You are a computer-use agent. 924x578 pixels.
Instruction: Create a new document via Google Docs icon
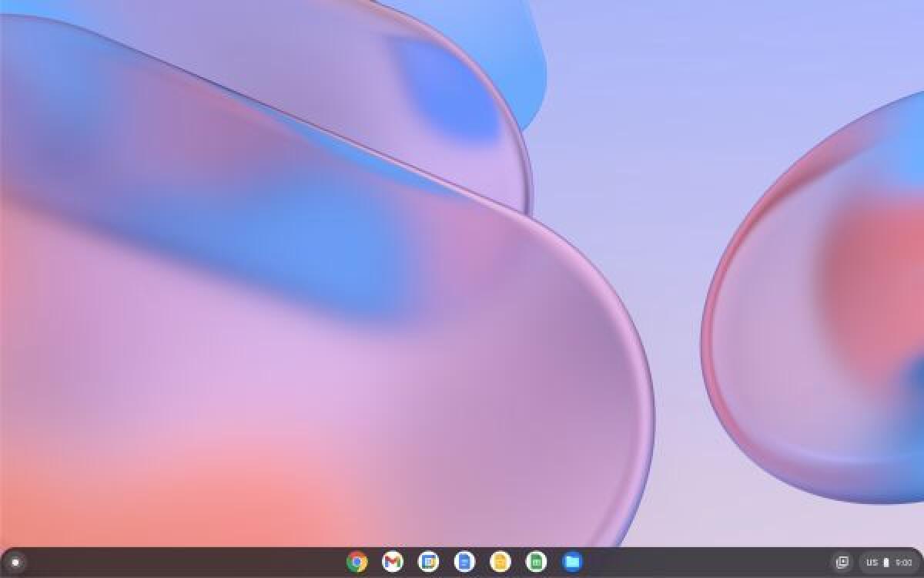[x=464, y=562]
